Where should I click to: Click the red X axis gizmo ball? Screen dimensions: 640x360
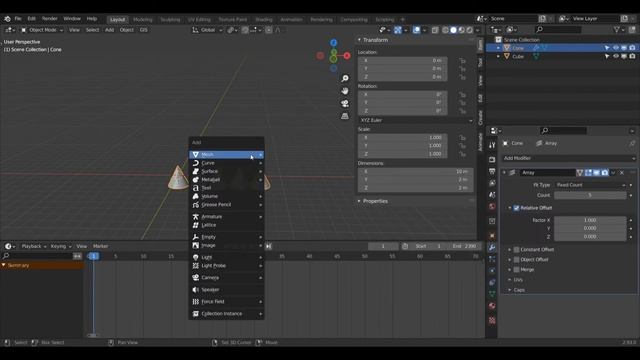click(347, 56)
